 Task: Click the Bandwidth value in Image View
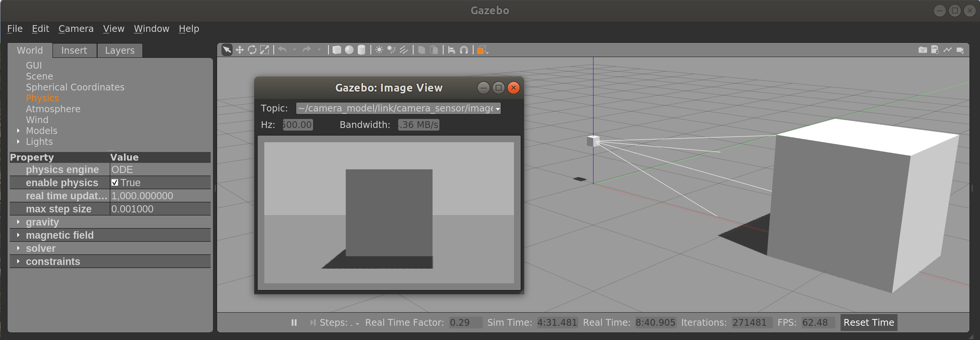tap(418, 125)
